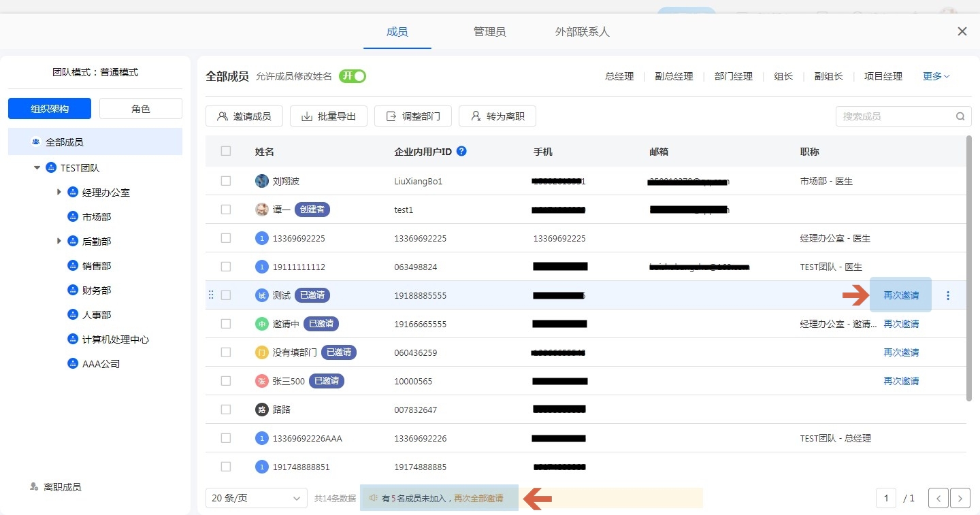Toggle the 允许成员修改姓名 switch
The height and width of the screenshot is (515, 980).
[x=353, y=76]
